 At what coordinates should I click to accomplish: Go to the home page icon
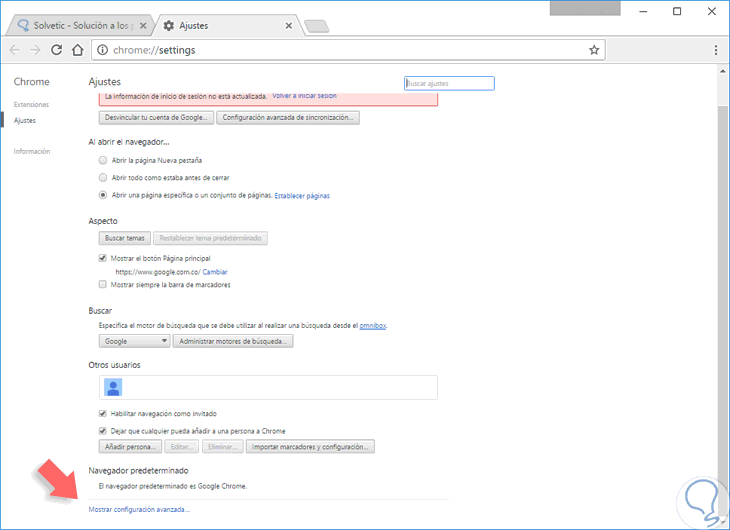[x=78, y=50]
